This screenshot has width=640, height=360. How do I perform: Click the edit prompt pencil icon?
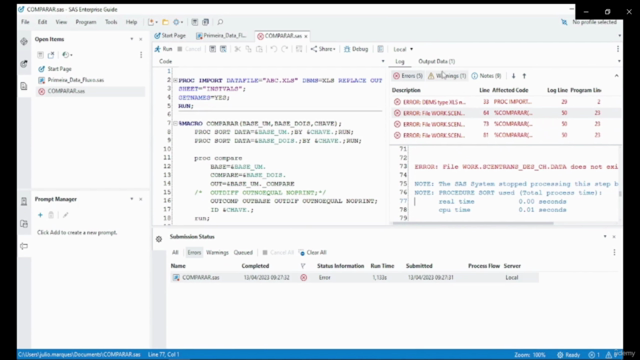65,215
